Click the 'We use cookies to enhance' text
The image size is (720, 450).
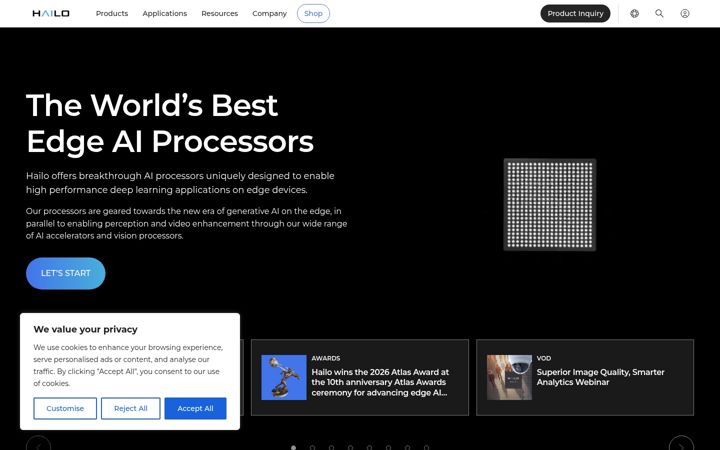point(128,365)
